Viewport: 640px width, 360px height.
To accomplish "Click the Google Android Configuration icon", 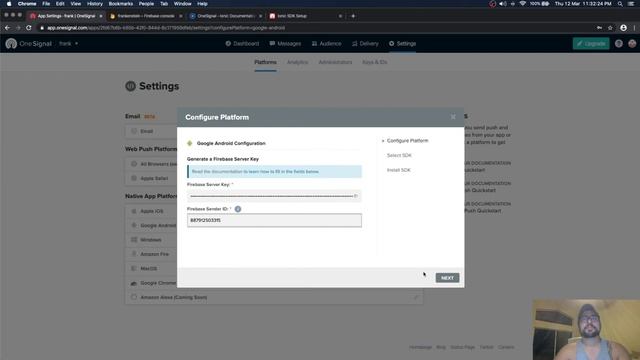I will pos(189,143).
